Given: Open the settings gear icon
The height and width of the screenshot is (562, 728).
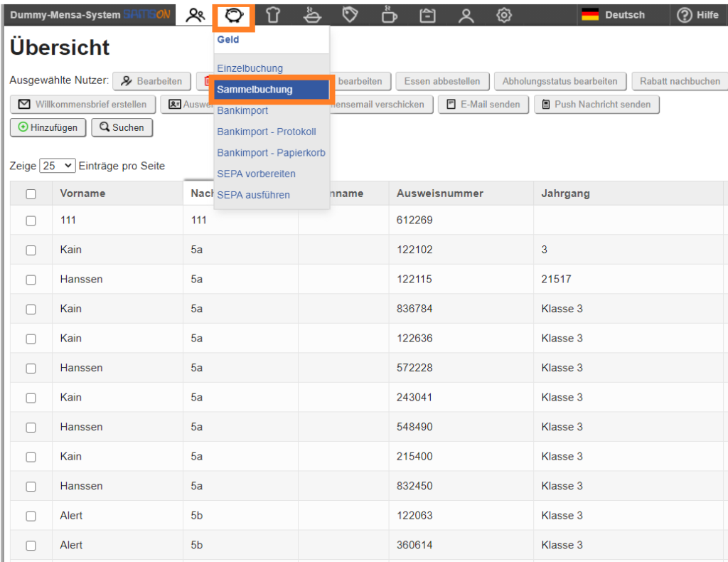Looking at the screenshot, I should (x=504, y=16).
